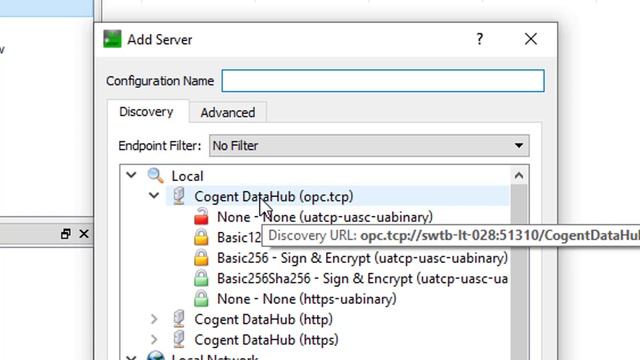The image size is (640, 360).
Task: Select None - None (uatcp-uasc-uabinary) endpoint
Action: point(325,217)
